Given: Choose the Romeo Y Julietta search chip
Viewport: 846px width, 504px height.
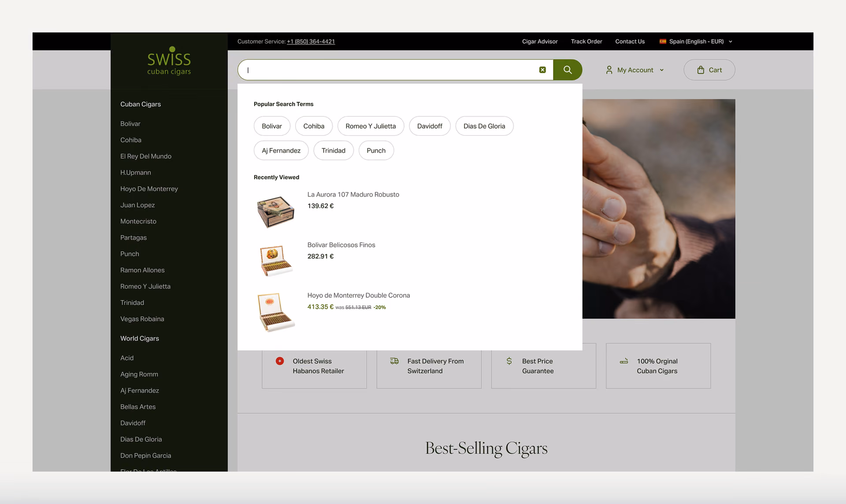Looking at the screenshot, I should pyautogui.click(x=371, y=126).
